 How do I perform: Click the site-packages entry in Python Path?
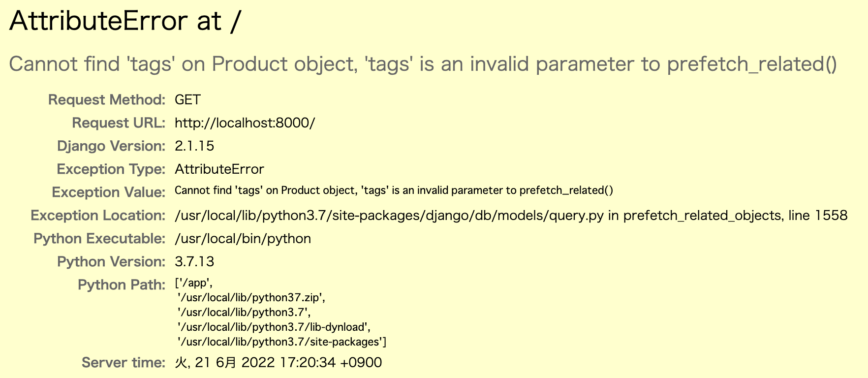[x=281, y=342]
